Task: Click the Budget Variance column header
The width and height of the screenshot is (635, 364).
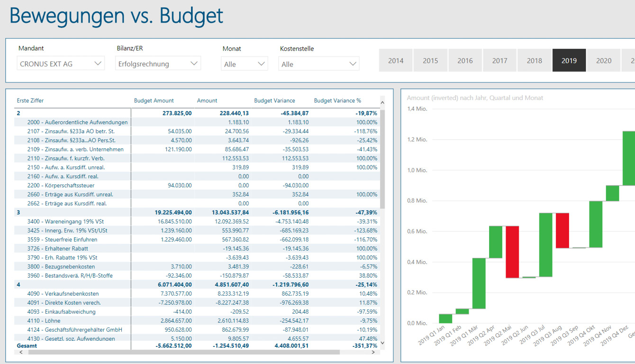Action: point(274,100)
